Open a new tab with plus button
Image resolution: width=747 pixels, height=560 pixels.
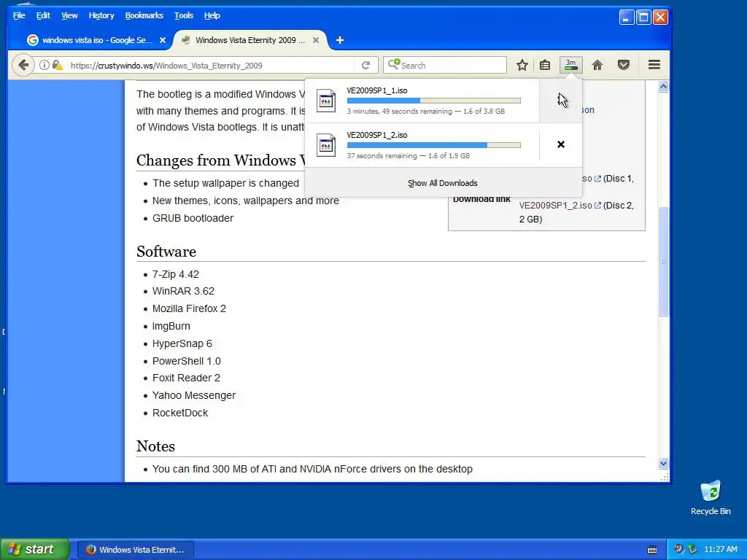click(x=340, y=41)
